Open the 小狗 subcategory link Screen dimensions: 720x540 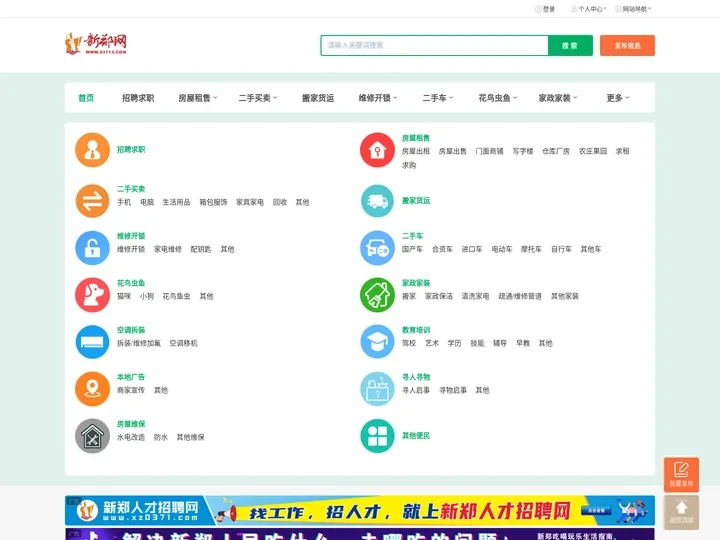(x=147, y=296)
